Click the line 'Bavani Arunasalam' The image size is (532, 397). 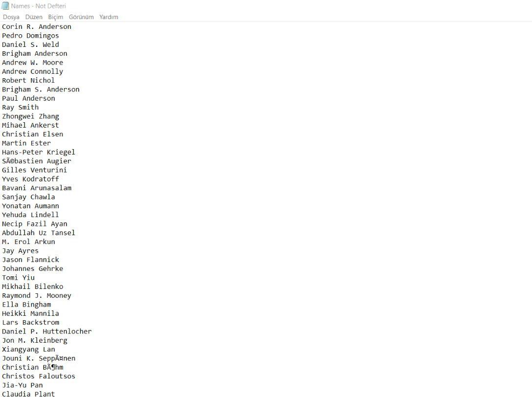pos(37,188)
